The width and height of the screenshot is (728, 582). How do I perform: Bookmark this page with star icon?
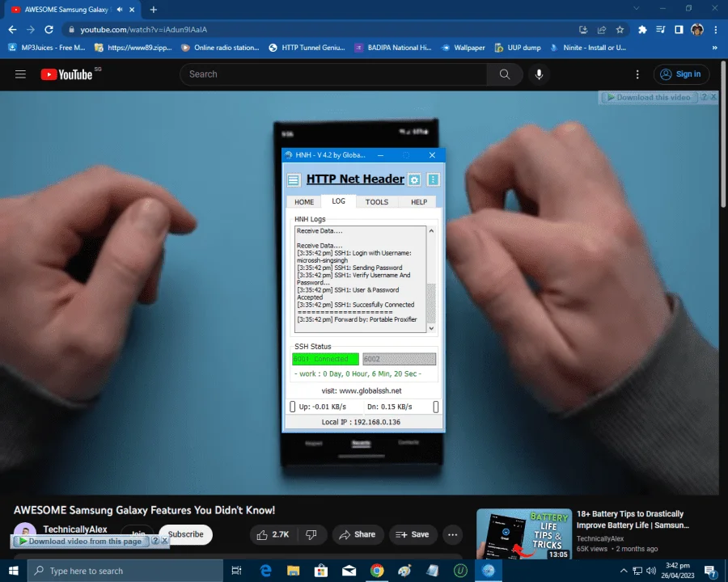[x=620, y=30]
